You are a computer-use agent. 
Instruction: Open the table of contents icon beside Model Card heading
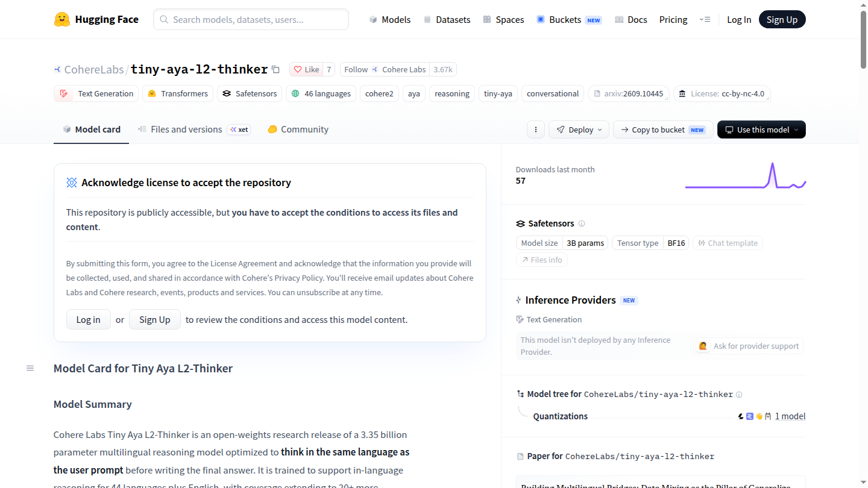pos(30,368)
